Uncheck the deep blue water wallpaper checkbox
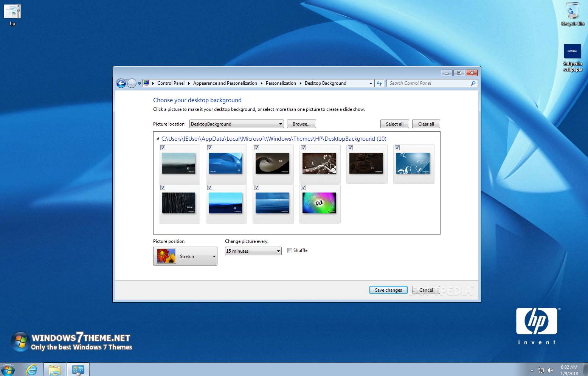588x376 pixels. tap(257, 188)
